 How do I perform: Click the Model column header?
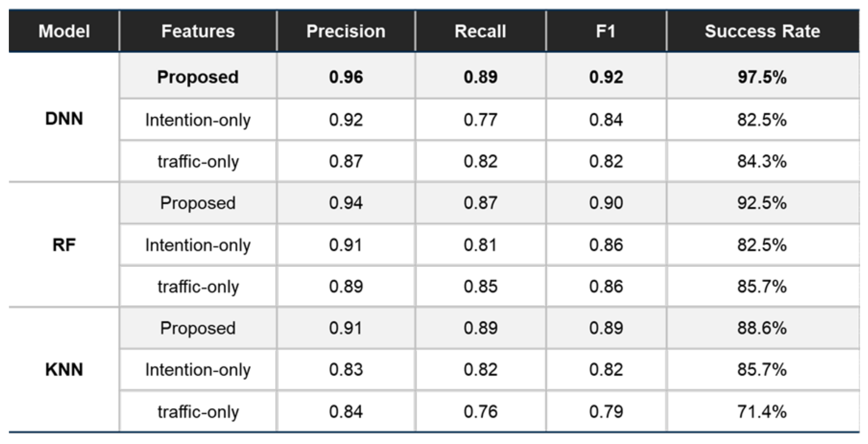64,31
